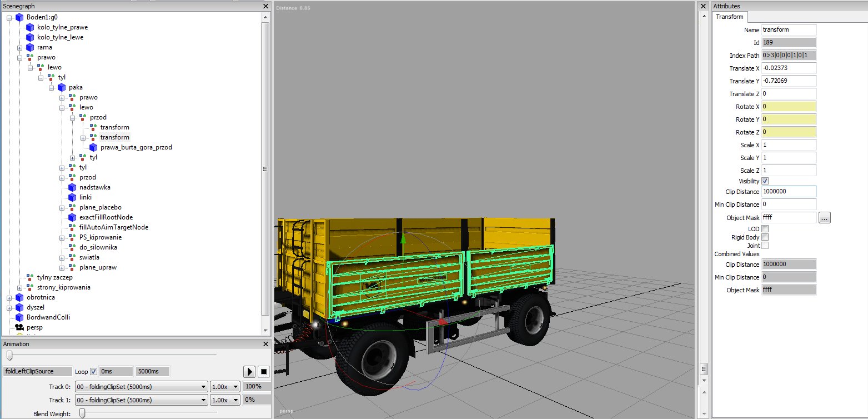The image size is (868, 419).
Task: Open the Track 1 clip dropdown
Action: 141,400
